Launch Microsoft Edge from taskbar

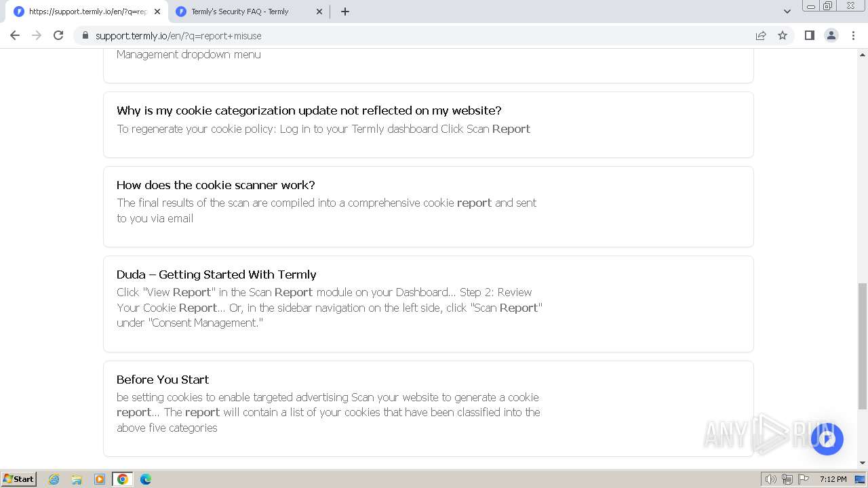tap(146, 479)
